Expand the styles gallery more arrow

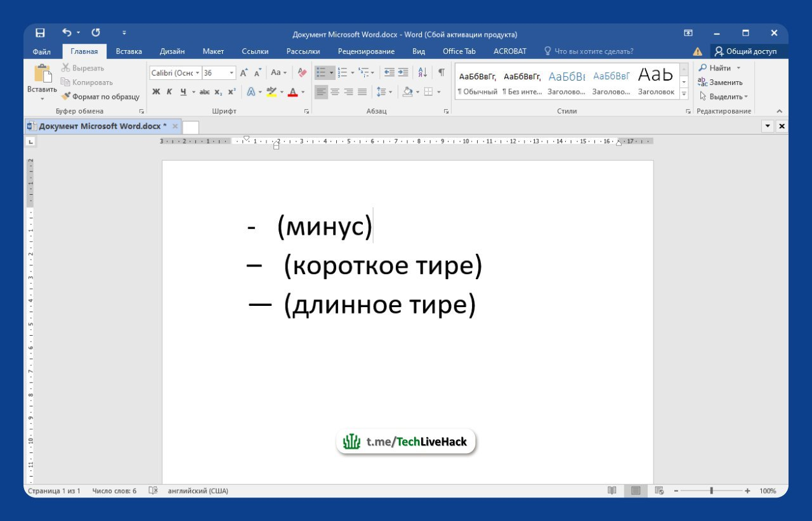[684, 94]
